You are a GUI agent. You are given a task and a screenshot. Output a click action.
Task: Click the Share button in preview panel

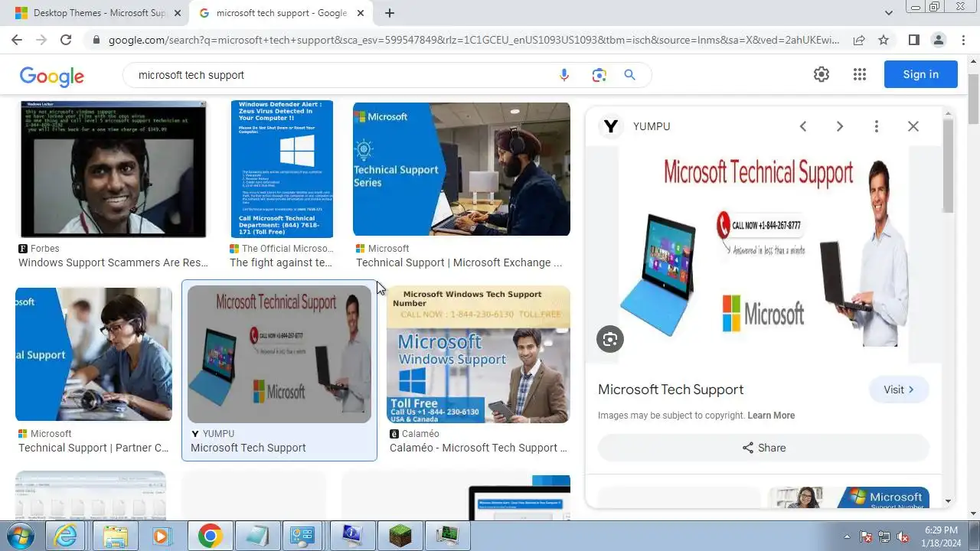coord(763,448)
